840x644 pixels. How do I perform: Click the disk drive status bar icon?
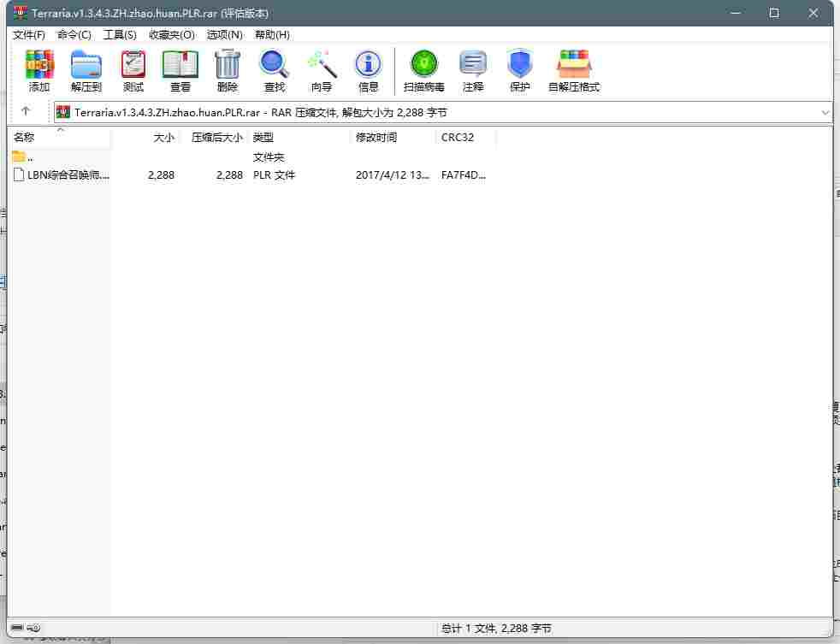(17, 628)
